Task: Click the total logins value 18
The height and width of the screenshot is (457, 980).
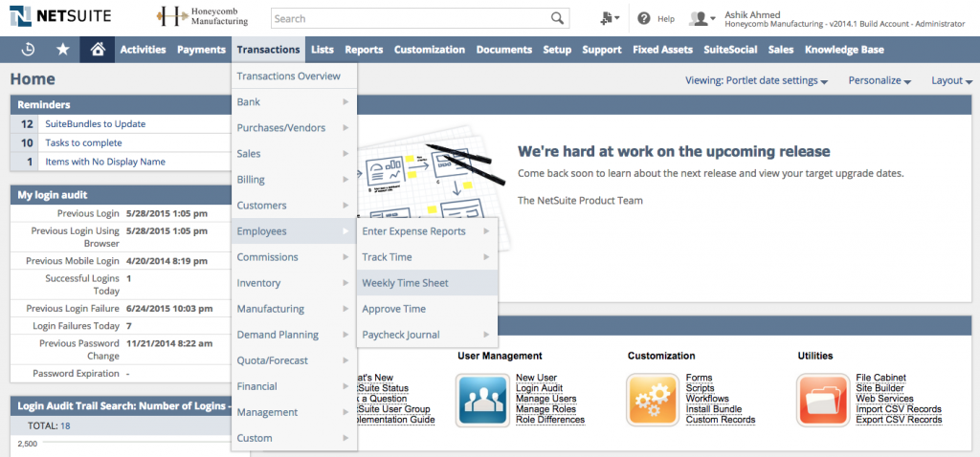Action: click(65, 425)
